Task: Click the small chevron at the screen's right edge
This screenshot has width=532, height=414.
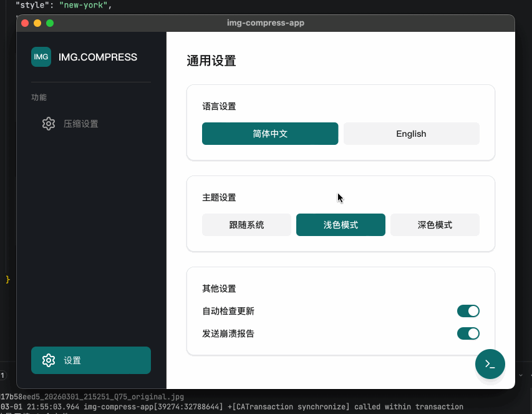Action: [x=521, y=375]
